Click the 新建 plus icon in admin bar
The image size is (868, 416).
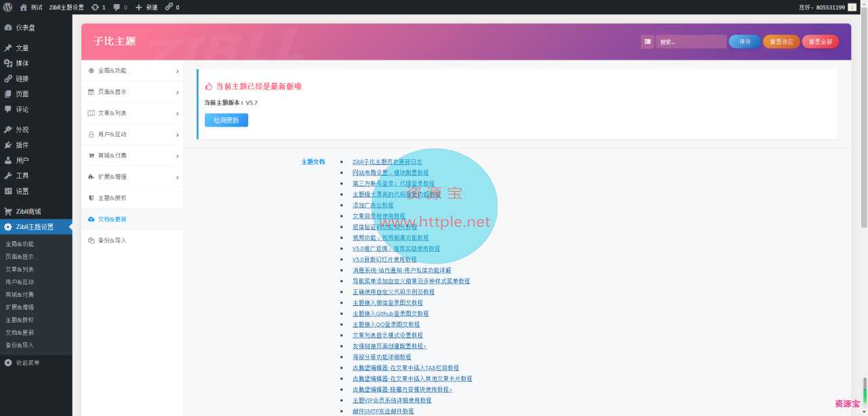146,7
